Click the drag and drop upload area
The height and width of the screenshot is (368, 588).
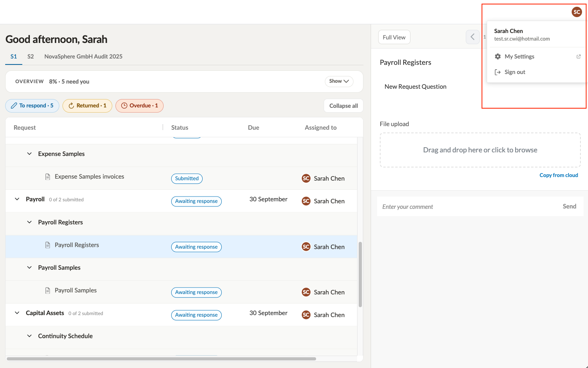(480, 150)
